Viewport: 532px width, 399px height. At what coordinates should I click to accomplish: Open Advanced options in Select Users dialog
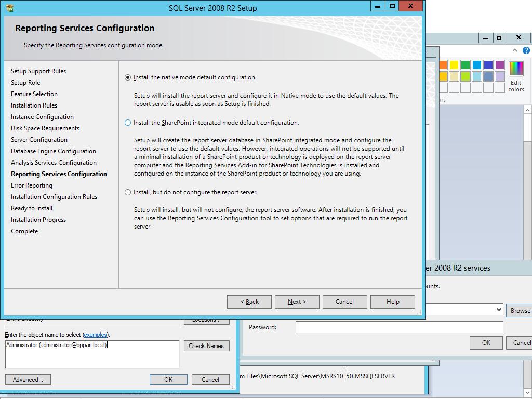pos(28,379)
